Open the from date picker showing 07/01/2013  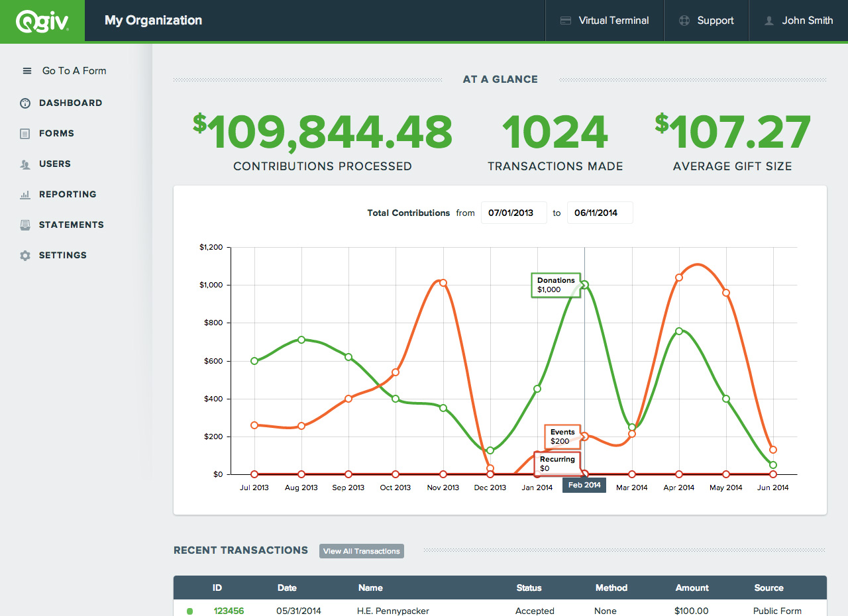(513, 213)
